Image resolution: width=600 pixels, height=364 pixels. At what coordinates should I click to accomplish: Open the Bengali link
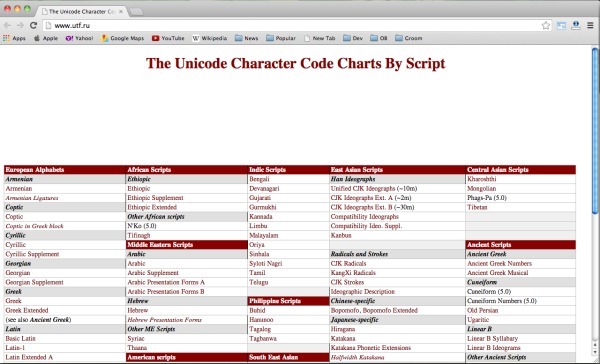(259, 179)
